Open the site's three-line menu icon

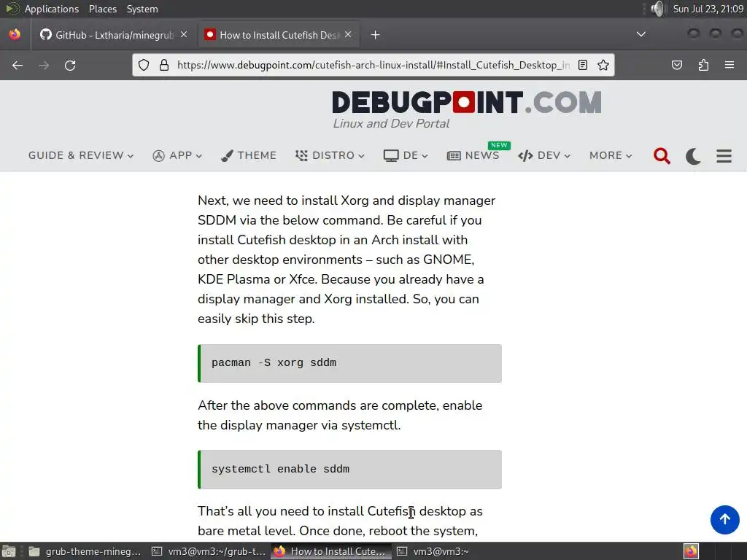click(724, 156)
